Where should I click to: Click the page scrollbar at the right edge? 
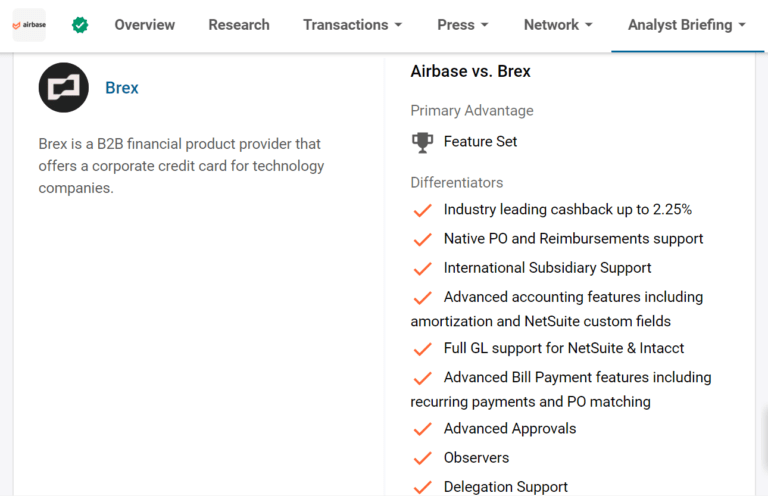(765, 438)
